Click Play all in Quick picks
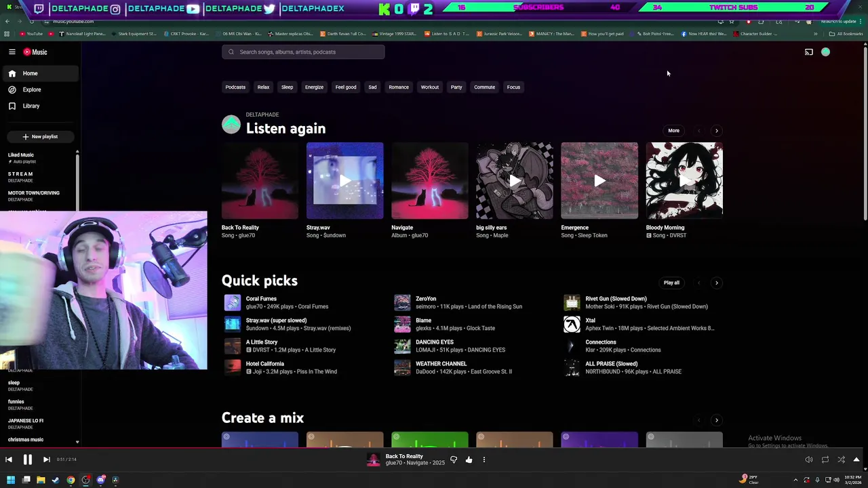 pos(671,283)
